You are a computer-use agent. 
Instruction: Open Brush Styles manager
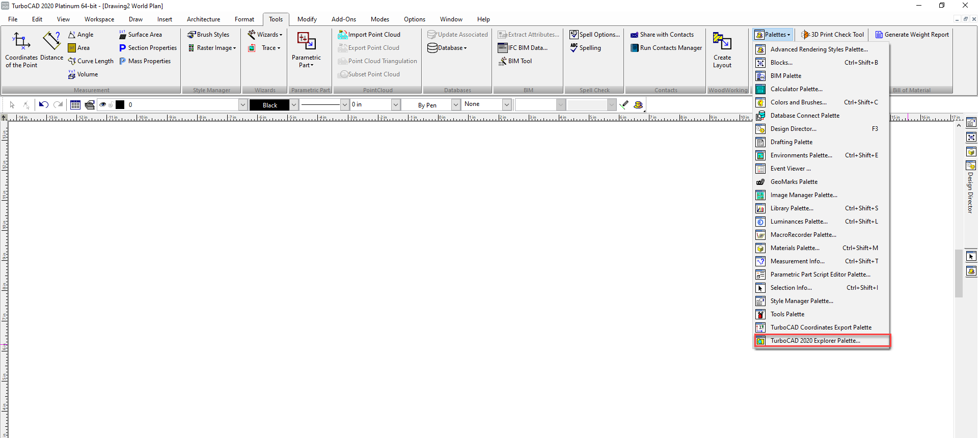[208, 35]
